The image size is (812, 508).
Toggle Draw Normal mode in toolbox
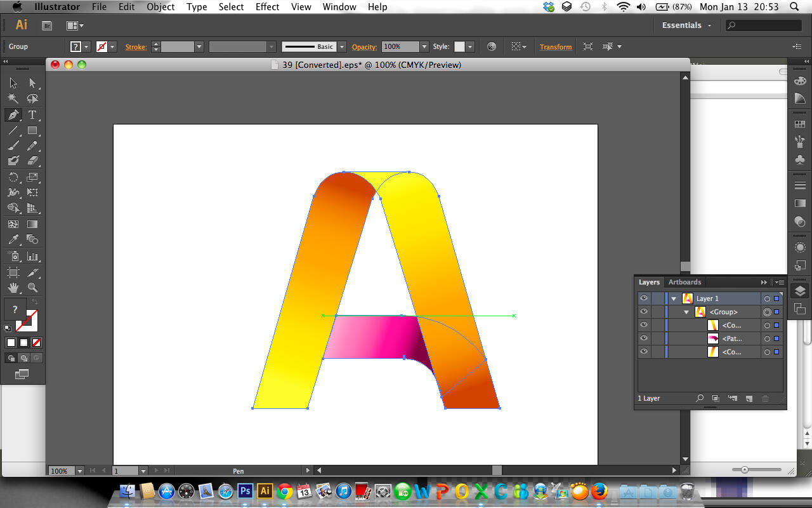[11, 358]
